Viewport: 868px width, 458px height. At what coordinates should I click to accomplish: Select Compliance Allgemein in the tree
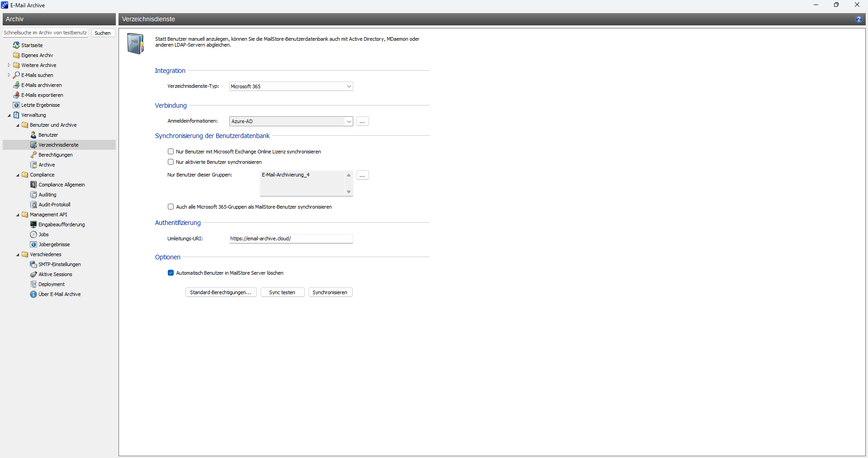(x=62, y=185)
